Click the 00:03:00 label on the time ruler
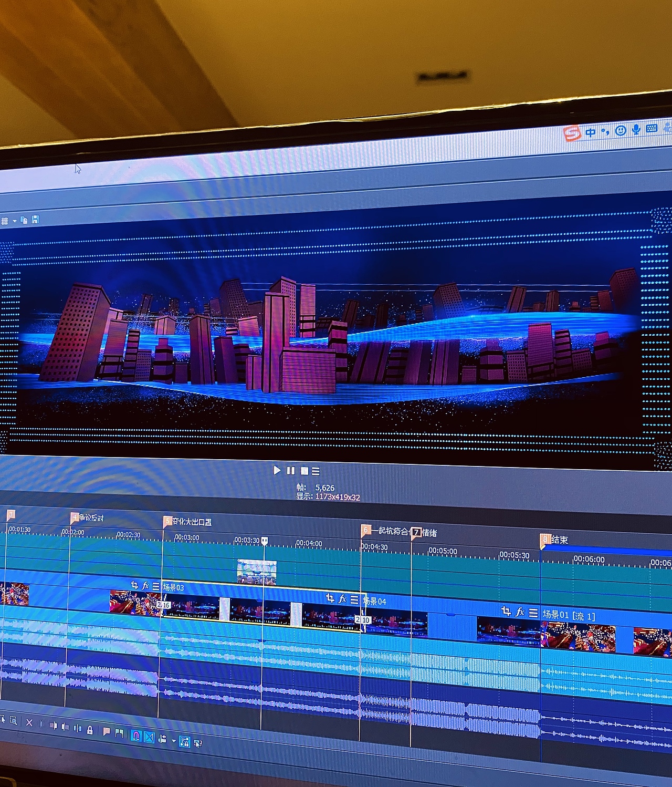 coord(187,537)
